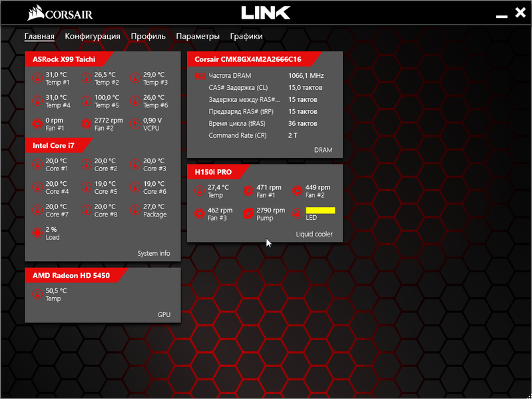Select the ASRock Fan #2 icon showing 2772 rpm

(86, 124)
